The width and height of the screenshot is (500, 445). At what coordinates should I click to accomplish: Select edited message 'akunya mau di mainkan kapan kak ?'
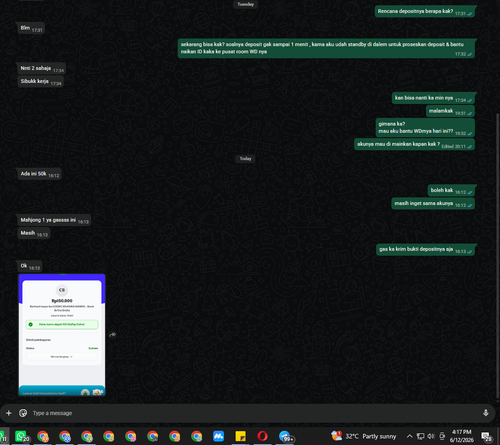coord(414,144)
